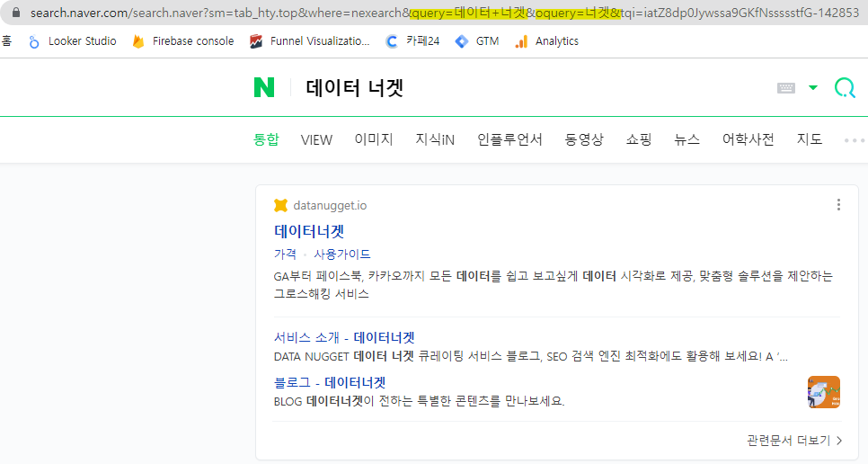Image resolution: width=868 pixels, height=464 pixels.
Task: Click the DATA NUGGET 큐레이팅 서비스 snippet
Action: (x=531, y=356)
